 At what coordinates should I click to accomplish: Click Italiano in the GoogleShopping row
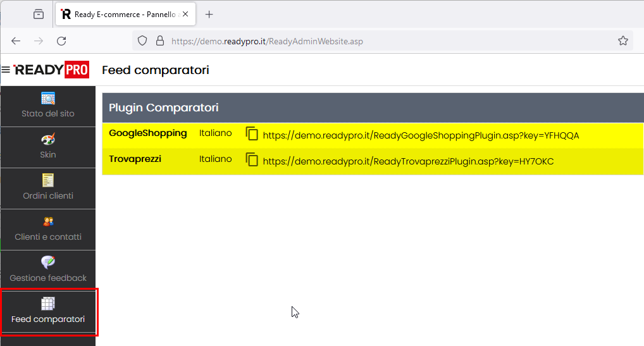point(215,133)
